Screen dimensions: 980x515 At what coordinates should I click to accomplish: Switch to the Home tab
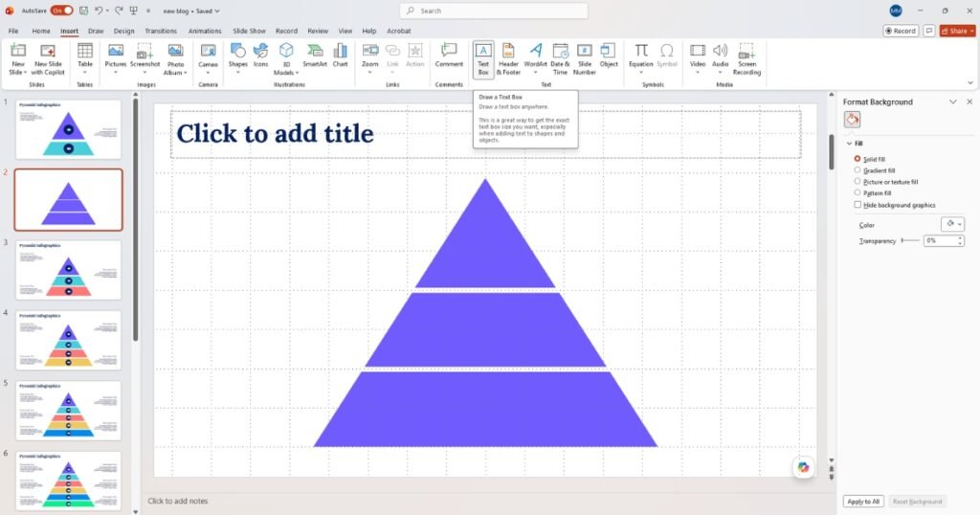coord(41,31)
